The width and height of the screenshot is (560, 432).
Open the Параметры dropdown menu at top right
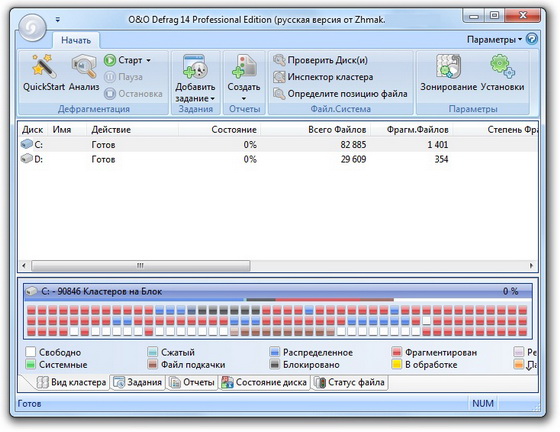click(494, 39)
